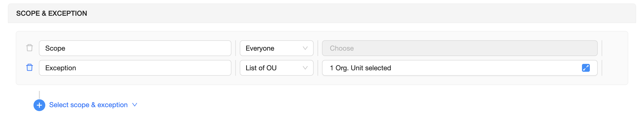Click the blue plus circle icon

coord(39,105)
